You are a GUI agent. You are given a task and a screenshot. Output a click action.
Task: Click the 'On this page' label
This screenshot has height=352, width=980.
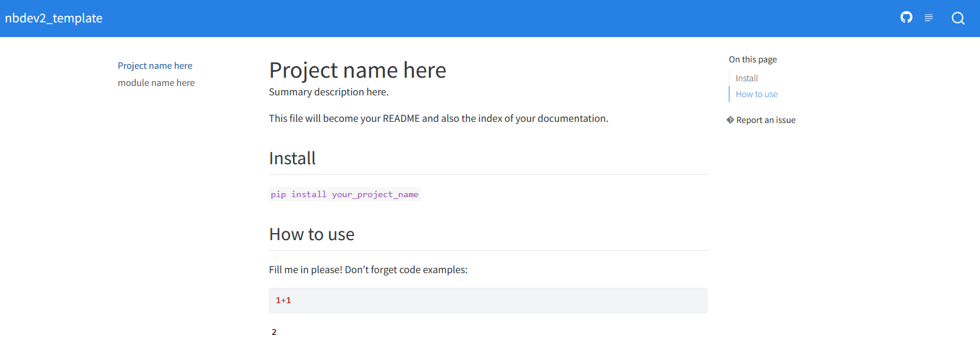(x=753, y=59)
